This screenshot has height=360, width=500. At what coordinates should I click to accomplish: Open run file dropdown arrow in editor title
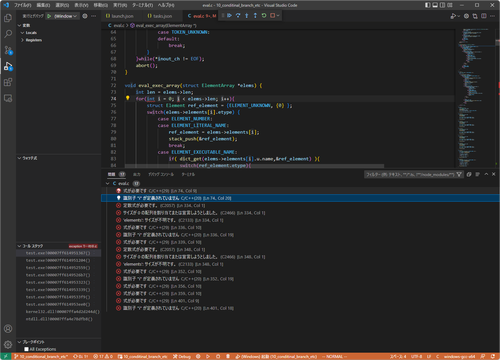click(458, 16)
